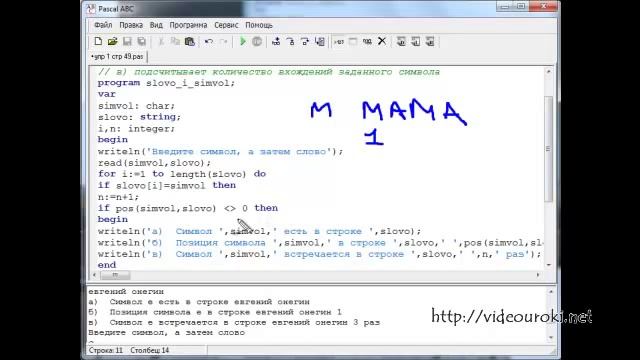Cut the selection with the scissors icon

coord(161,41)
